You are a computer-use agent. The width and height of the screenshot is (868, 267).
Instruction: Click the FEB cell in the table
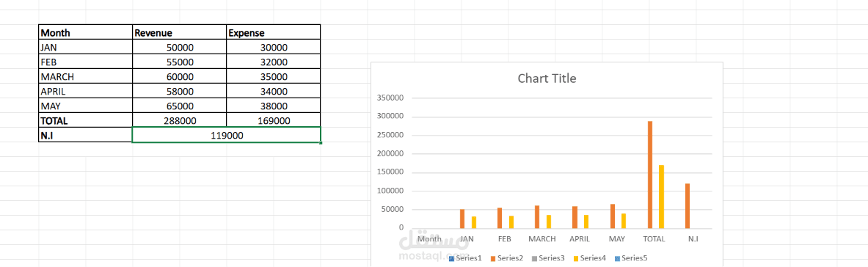coord(85,62)
